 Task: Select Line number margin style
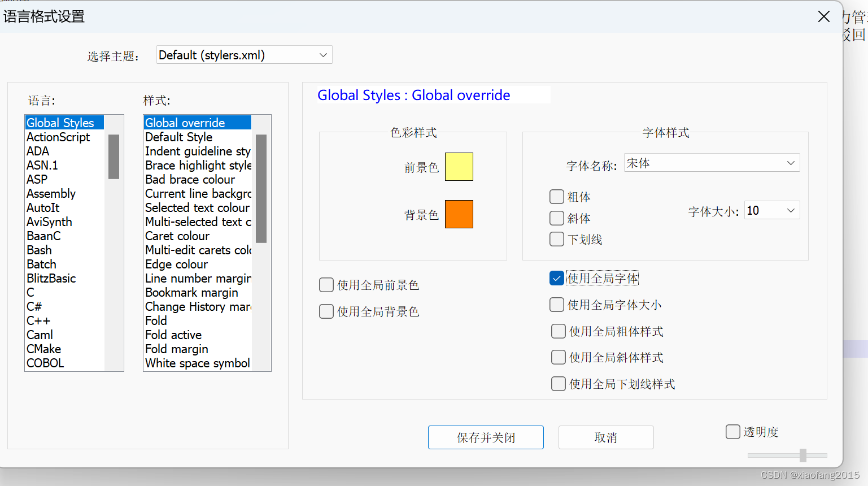[198, 278]
